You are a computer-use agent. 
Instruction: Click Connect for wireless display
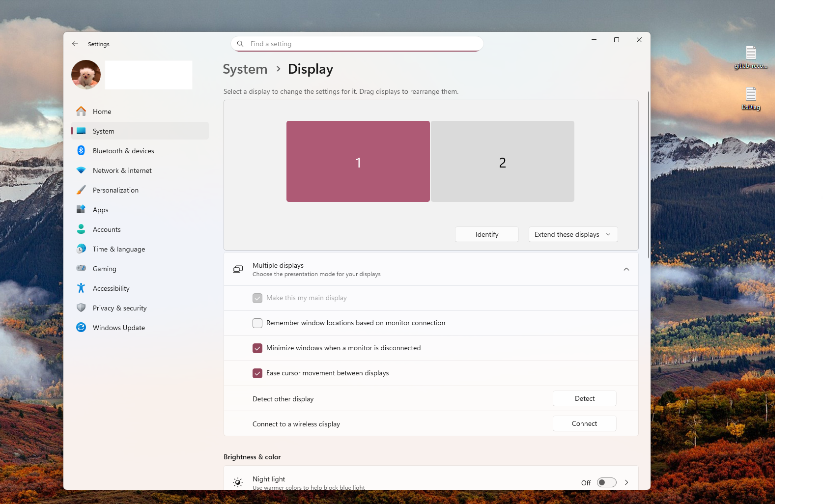click(x=585, y=423)
